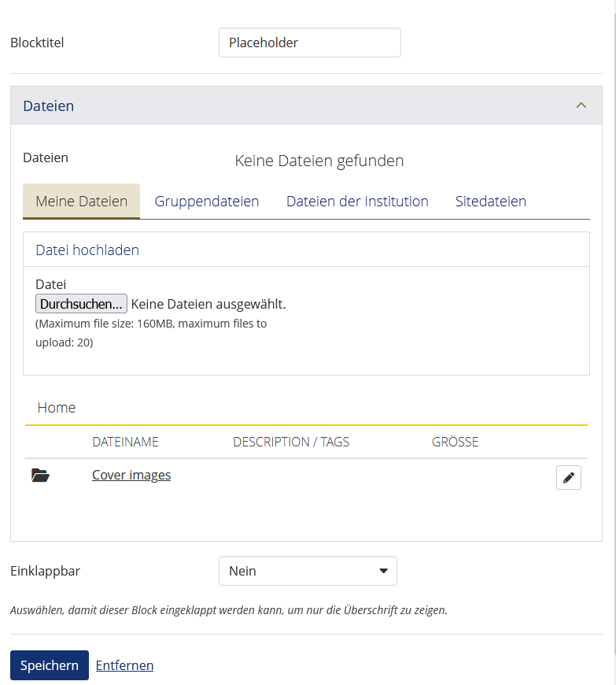The width and height of the screenshot is (616, 685).
Task: Click the Keine Dateien gefunden message
Action: click(319, 161)
